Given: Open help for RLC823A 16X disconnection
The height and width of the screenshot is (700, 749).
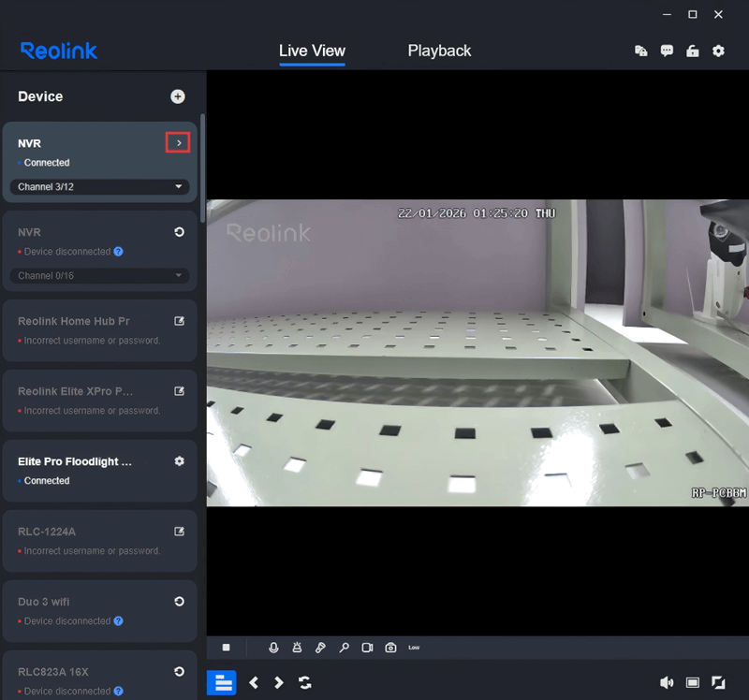Looking at the screenshot, I should [x=119, y=692].
